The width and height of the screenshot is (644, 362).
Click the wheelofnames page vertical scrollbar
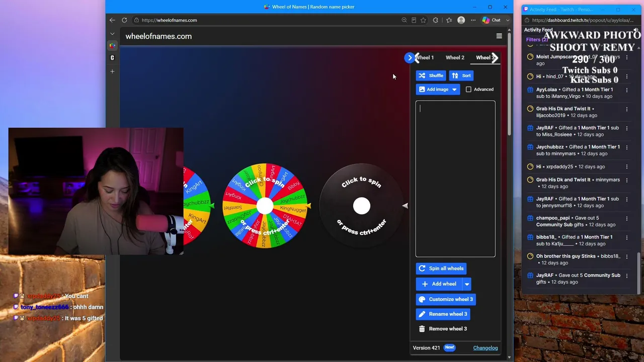(510, 85)
